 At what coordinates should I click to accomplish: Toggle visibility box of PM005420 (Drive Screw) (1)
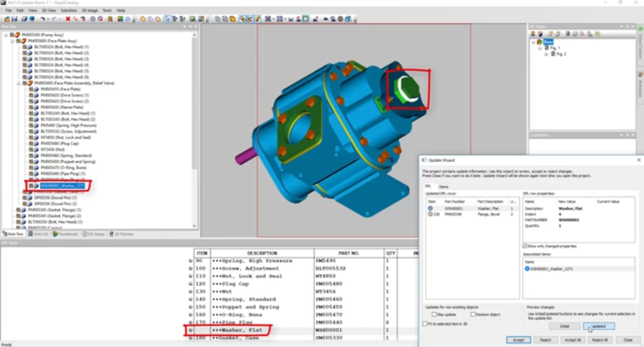point(31,95)
